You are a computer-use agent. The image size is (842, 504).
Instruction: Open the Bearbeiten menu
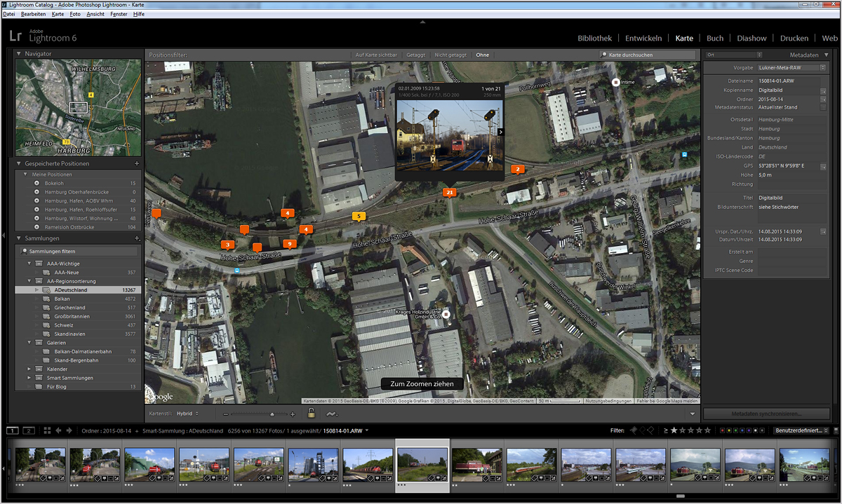point(33,14)
